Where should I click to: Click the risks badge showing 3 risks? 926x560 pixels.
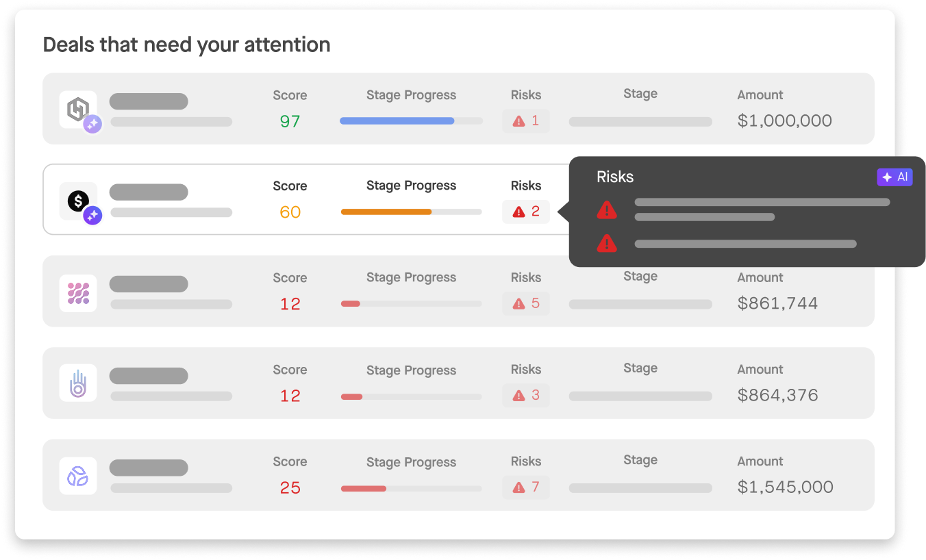526,396
